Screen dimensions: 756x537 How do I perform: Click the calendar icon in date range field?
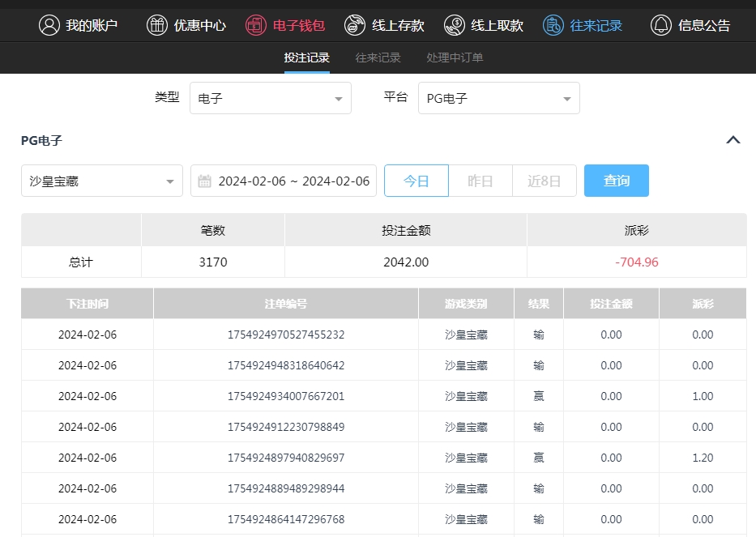point(205,181)
